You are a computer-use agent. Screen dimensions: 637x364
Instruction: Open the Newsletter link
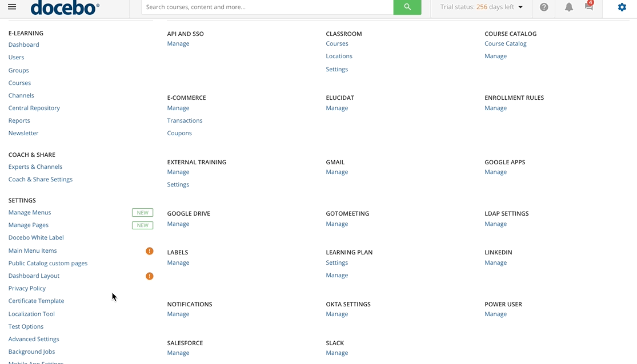click(x=23, y=133)
